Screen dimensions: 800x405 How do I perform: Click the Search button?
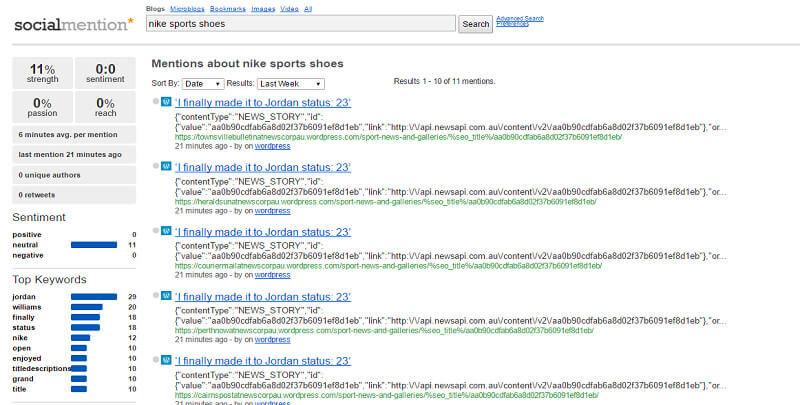coord(476,24)
